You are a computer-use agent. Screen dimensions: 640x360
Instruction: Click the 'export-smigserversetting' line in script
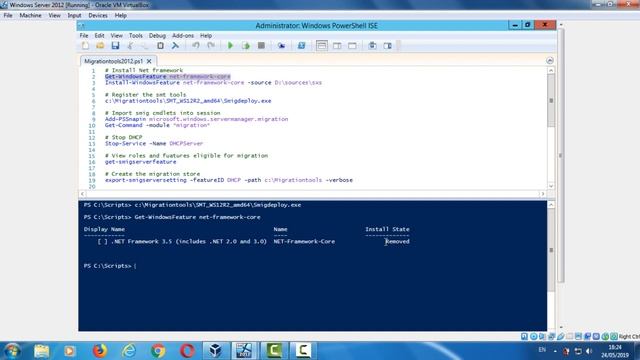pyautogui.click(x=229, y=180)
